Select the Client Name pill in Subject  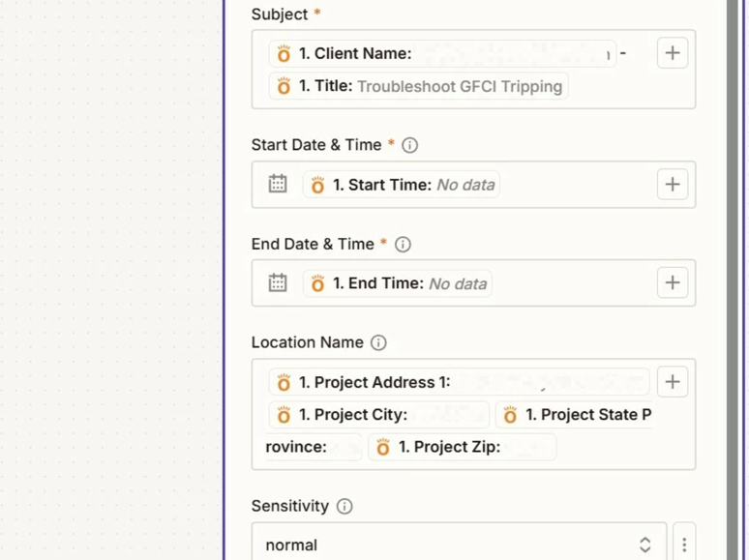[440, 53]
